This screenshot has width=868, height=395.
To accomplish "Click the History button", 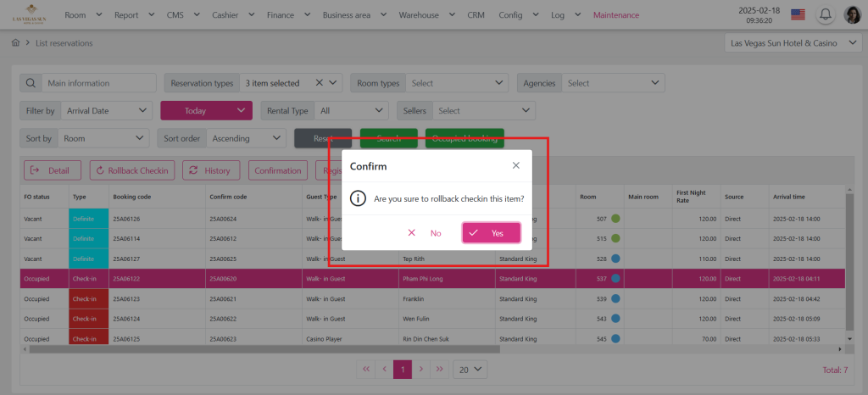I will click(211, 170).
